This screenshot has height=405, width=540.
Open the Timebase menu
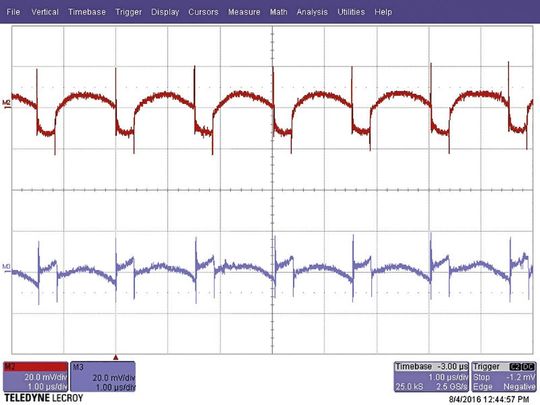pyautogui.click(x=87, y=12)
